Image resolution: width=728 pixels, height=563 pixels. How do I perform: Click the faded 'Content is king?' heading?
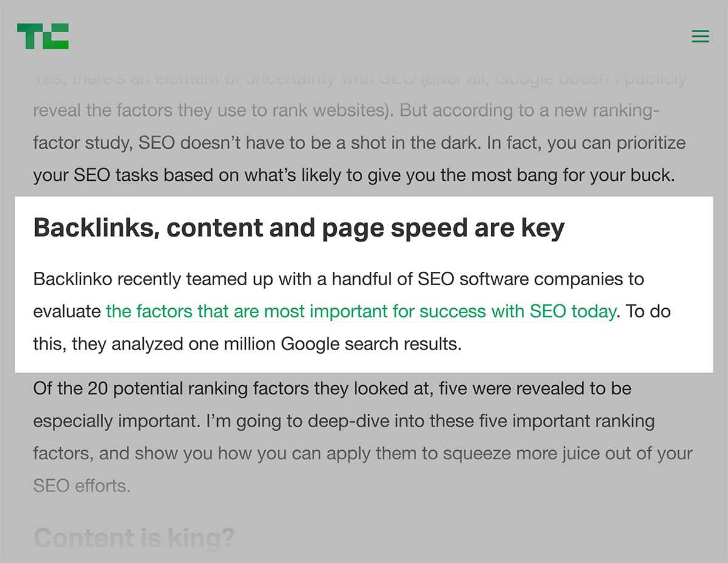(x=134, y=538)
